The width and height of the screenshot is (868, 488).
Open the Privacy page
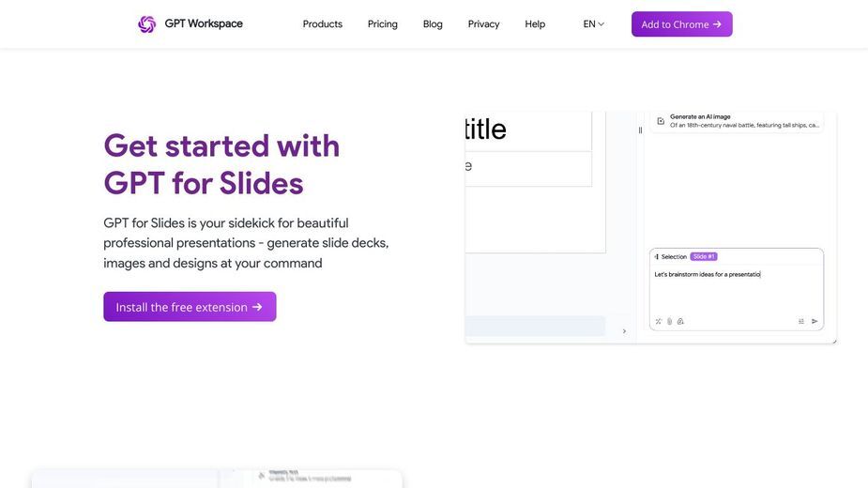coord(483,23)
